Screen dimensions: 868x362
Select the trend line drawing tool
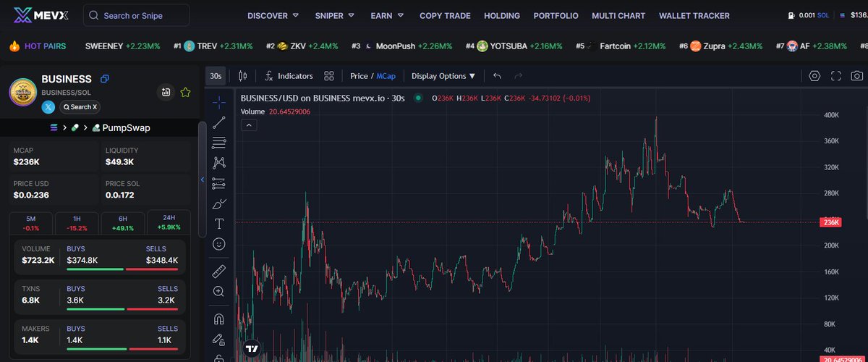pyautogui.click(x=219, y=122)
